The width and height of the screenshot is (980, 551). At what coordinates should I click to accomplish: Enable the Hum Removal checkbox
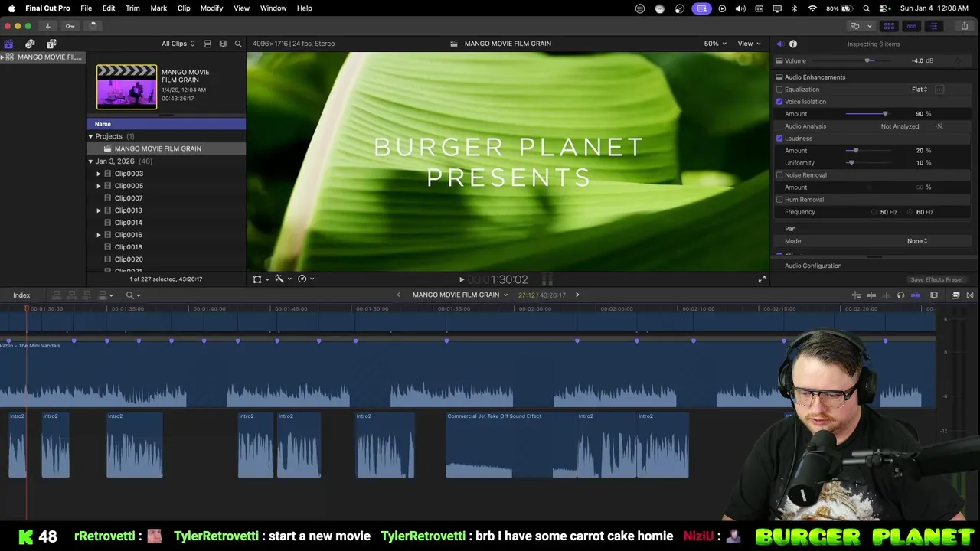tap(779, 200)
